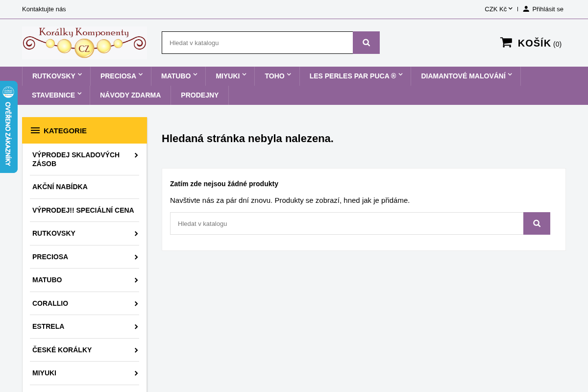Open Výprodej!! Speciální cena sidebar category
Screen dimensions: 588x392
point(83,210)
